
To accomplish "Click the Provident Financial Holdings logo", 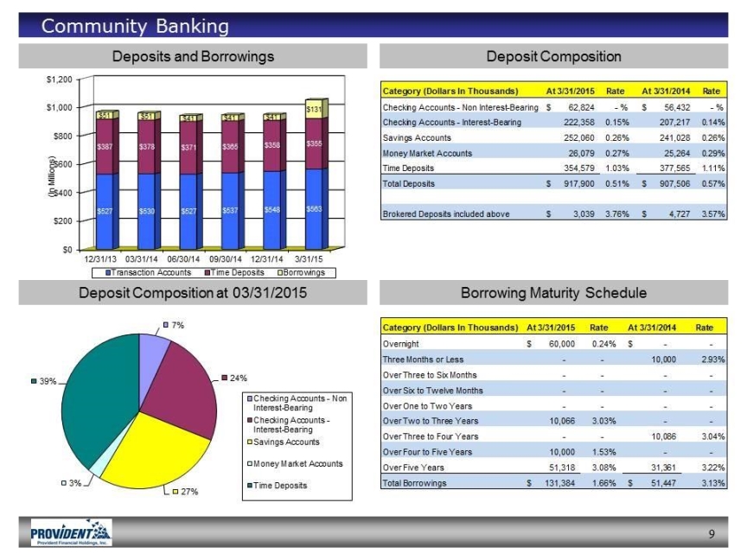I will click(x=72, y=532).
